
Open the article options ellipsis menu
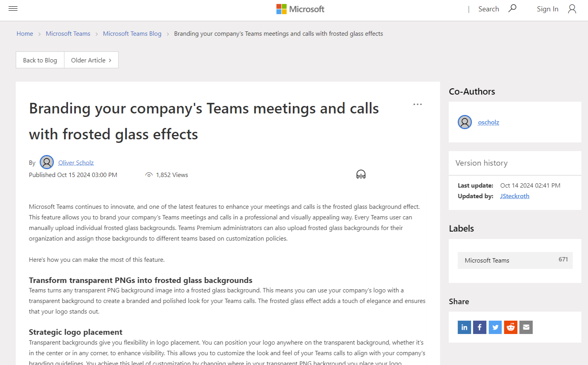[417, 104]
